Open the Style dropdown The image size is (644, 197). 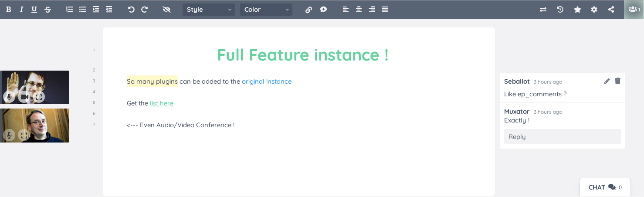[x=209, y=10]
